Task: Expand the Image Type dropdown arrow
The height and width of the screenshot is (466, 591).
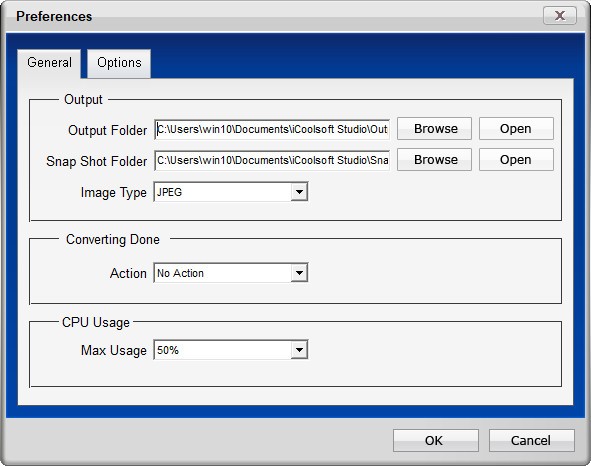Action: point(299,192)
